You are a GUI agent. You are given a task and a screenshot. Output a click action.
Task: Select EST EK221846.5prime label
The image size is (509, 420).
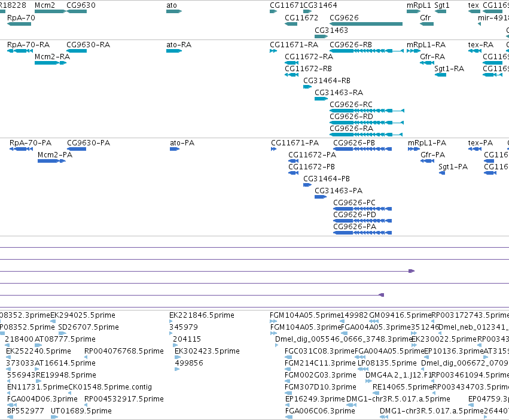tap(202, 315)
